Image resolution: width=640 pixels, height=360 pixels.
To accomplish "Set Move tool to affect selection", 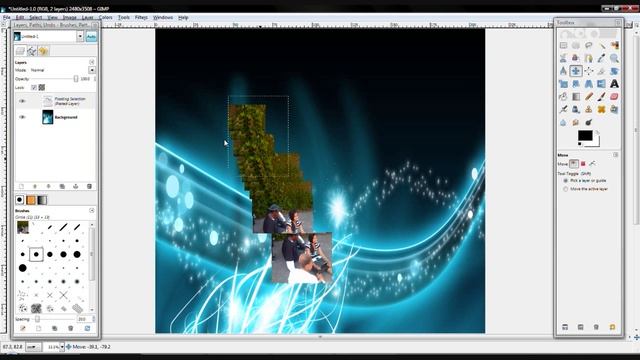I will (583, 164).
